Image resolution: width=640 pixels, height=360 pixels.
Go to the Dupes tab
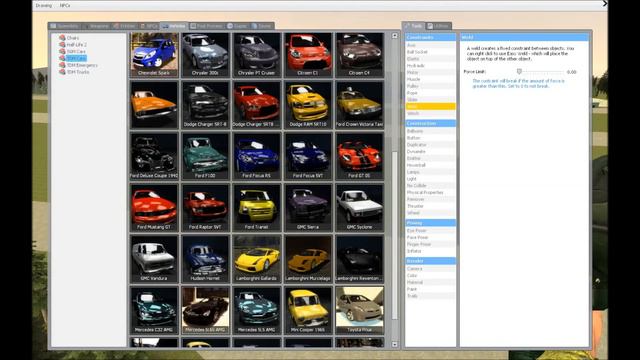tap(238, 26)
